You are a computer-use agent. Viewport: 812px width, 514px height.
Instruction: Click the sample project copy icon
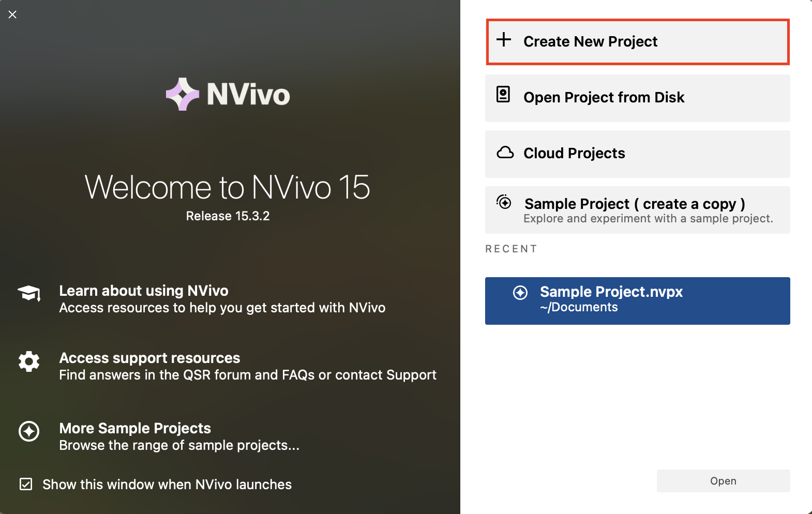coord(504,202)
